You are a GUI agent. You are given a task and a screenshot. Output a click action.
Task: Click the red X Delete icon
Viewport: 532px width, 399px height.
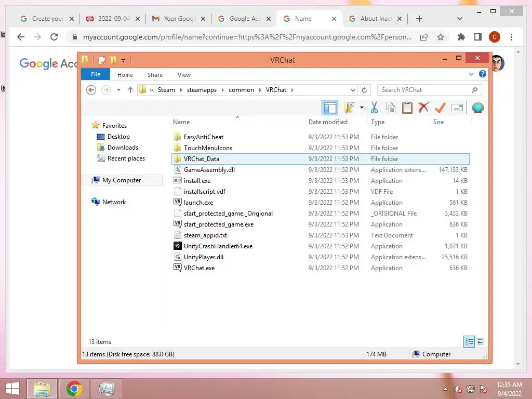[423, 108]
